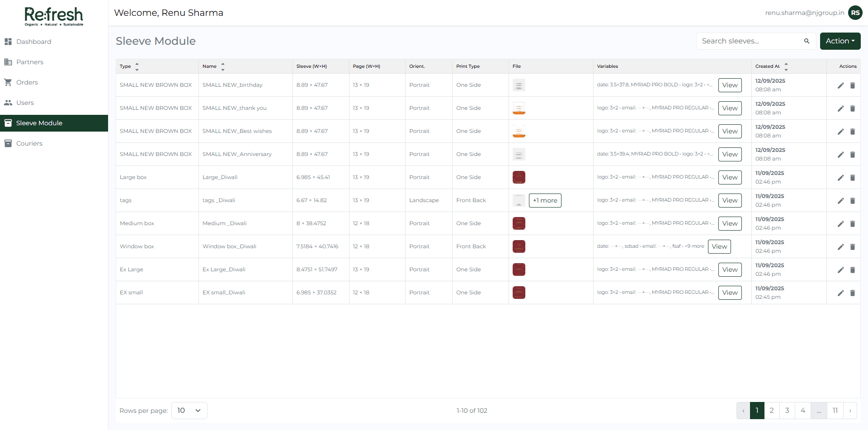The image size is (868, 430).
Task: Click the previous page arrow
Action: [743, 411]
